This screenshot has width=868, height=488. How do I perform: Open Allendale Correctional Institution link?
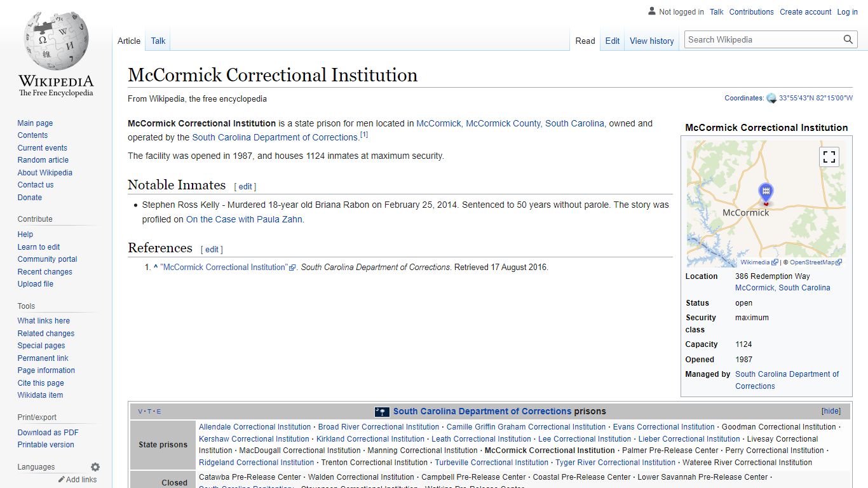[x=255, y=427]
